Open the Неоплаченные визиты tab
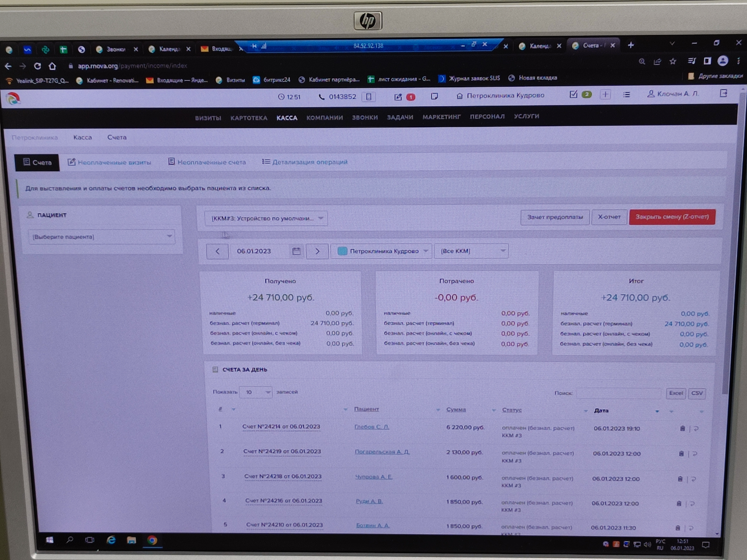The width and height of the screenshot is (747, 560). click(x=110, y=162)
